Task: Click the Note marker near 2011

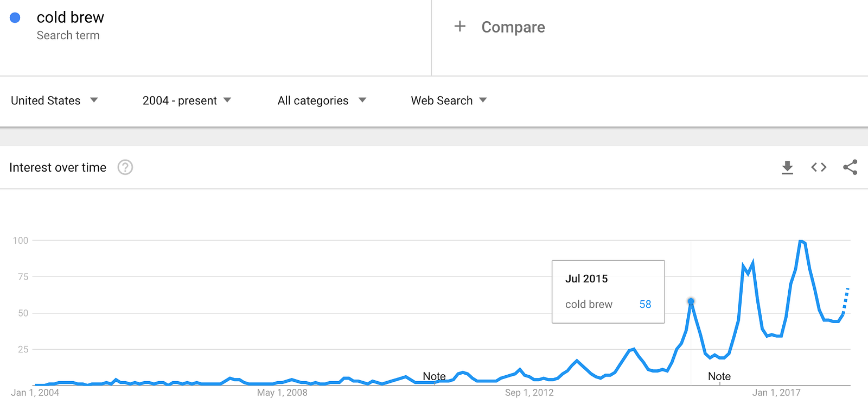Action: pyautogui.click(x=434, y=376)
